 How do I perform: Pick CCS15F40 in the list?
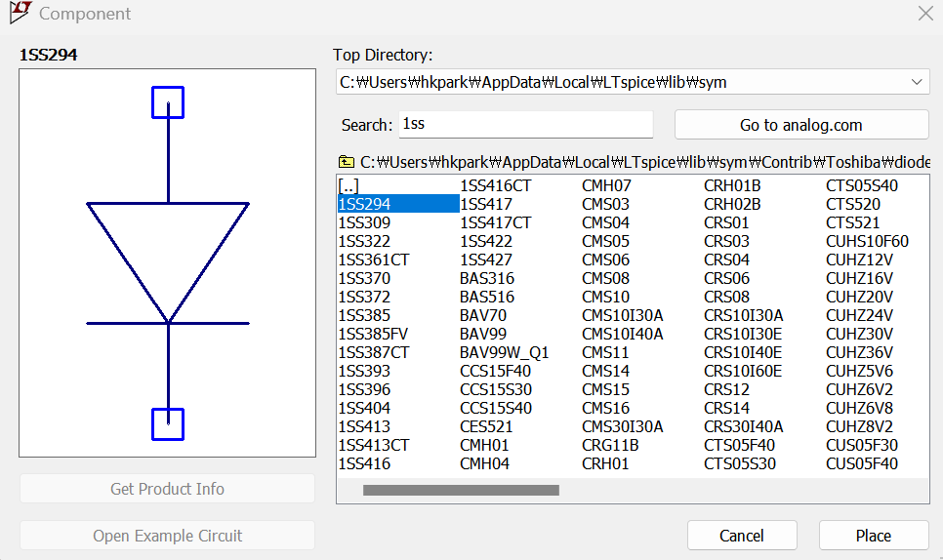(496, 372)
